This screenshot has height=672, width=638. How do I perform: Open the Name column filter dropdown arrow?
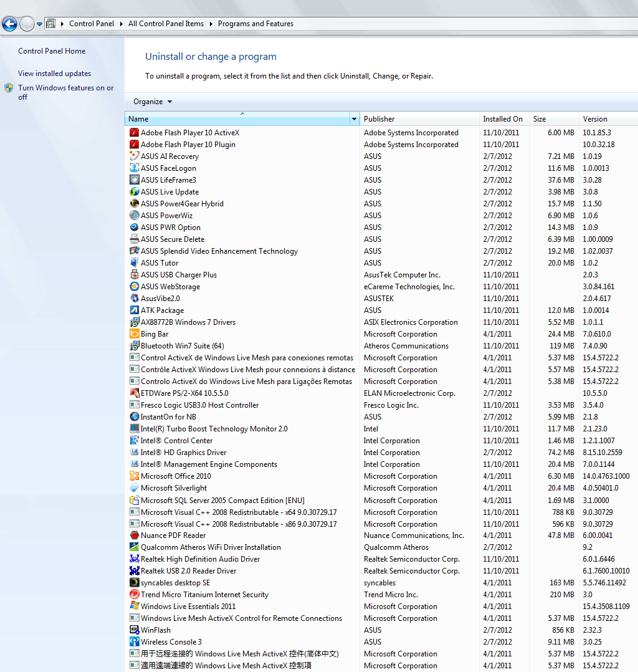(x=355, y=118)
